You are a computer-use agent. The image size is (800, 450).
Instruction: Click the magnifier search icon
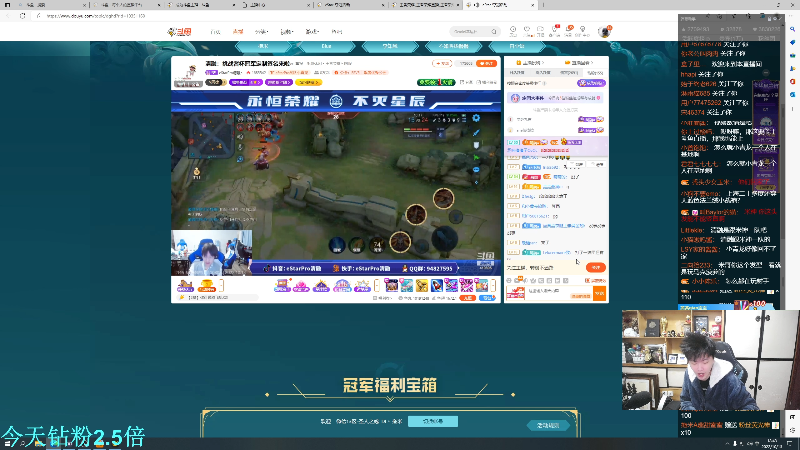(x=494, y=32)
